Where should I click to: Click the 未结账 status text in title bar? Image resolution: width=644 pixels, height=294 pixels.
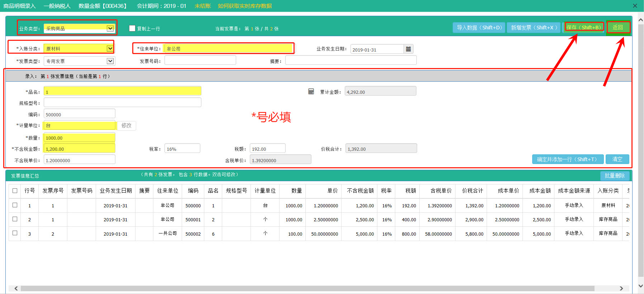click(202, 6)
